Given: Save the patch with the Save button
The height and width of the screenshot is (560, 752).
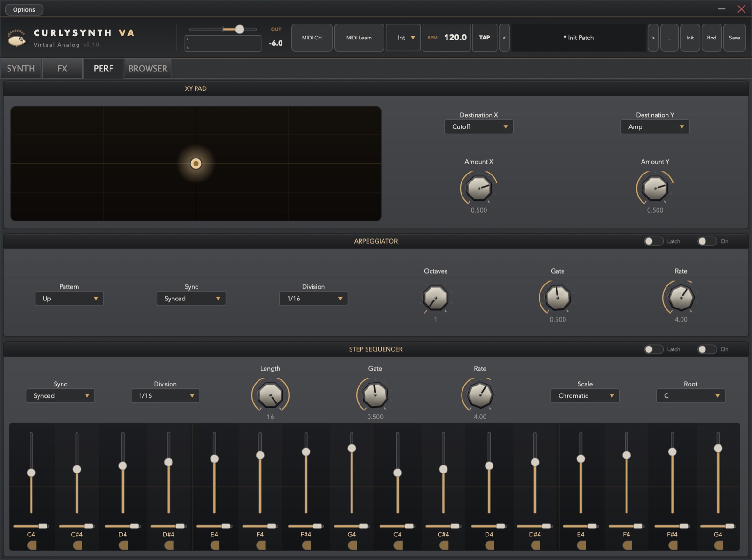Looking at the screenshot, I should tap(735, 38).
